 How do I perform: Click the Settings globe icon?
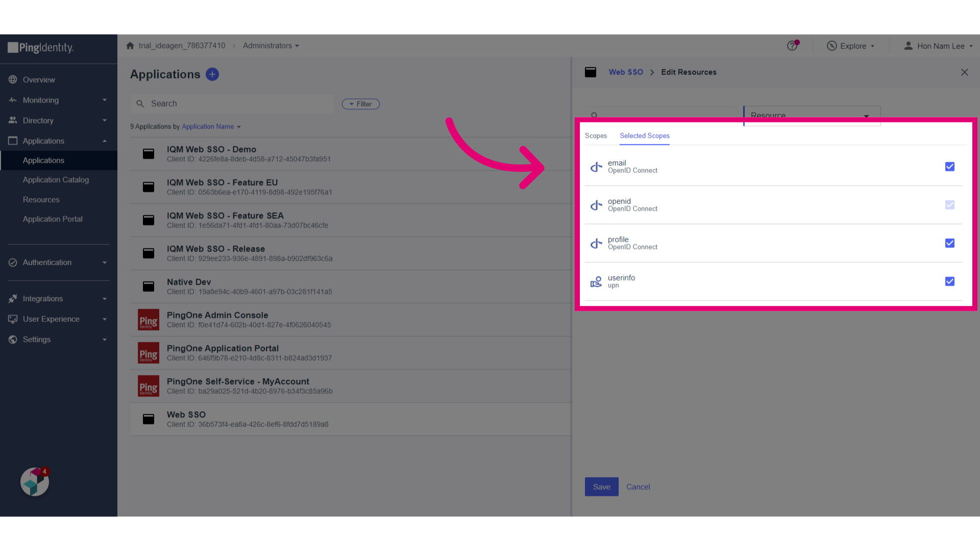coord(13,339)
